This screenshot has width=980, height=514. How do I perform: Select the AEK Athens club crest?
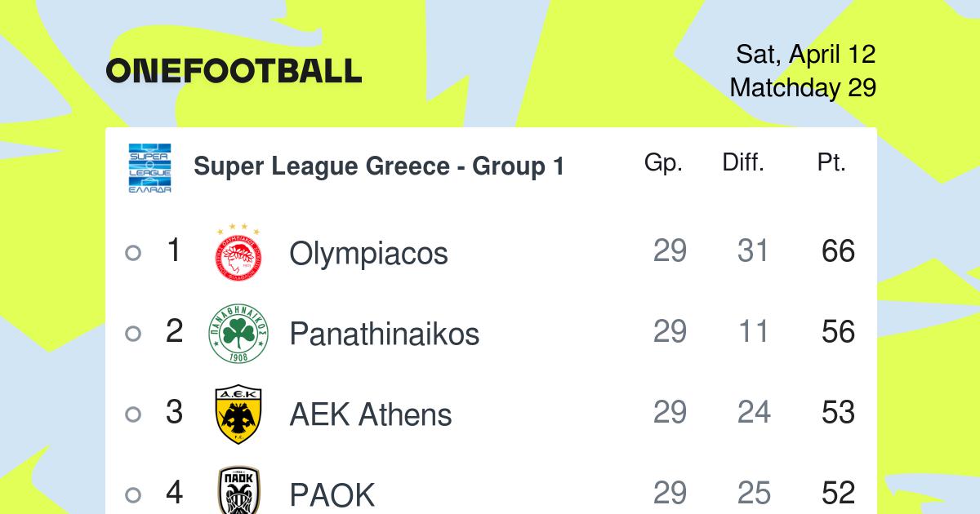[x=238, y=414]
